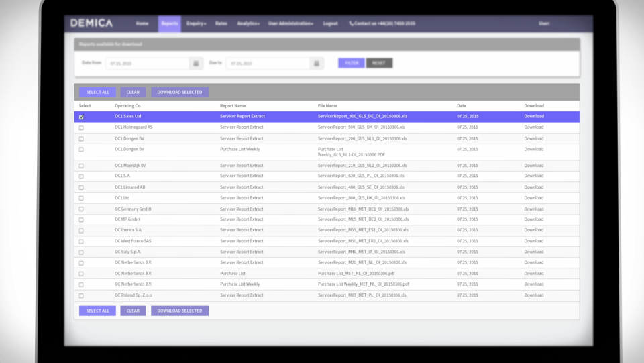Check the OC Germany GmbH checkbox

point(81,209)
